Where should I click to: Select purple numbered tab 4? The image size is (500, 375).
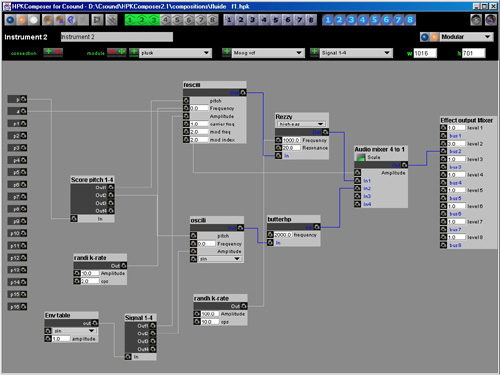click(264, 20)
